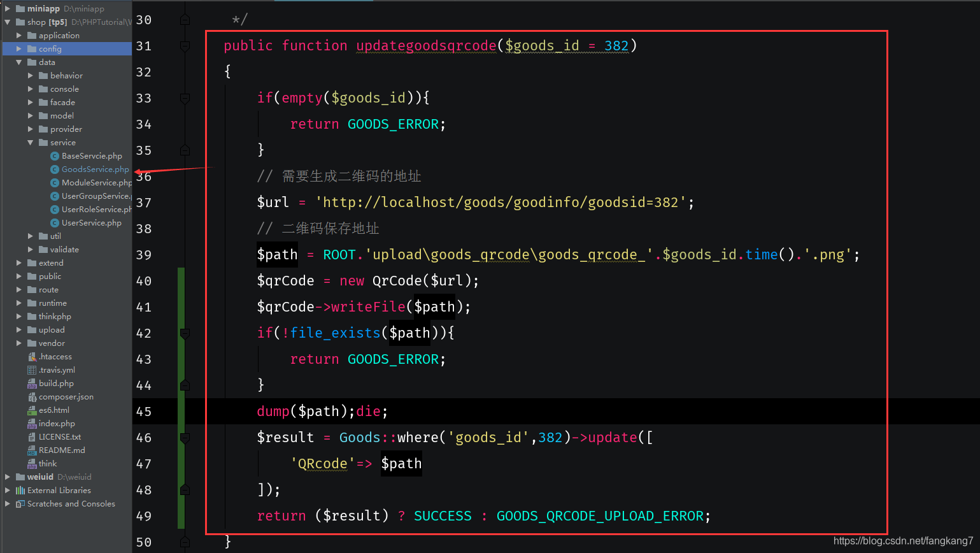Open UserGroupService class file icon

coord(55,196)
